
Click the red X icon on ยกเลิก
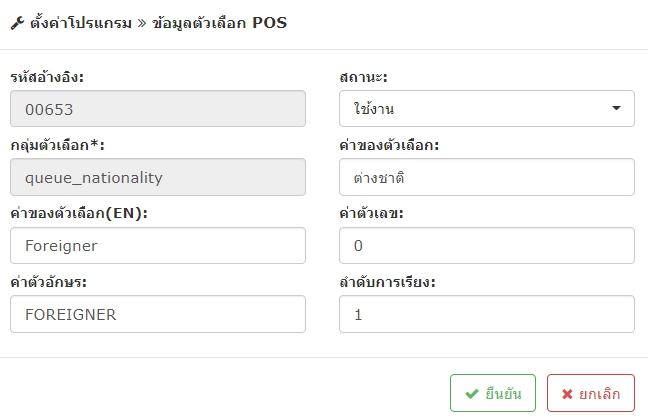click(567, 394)
